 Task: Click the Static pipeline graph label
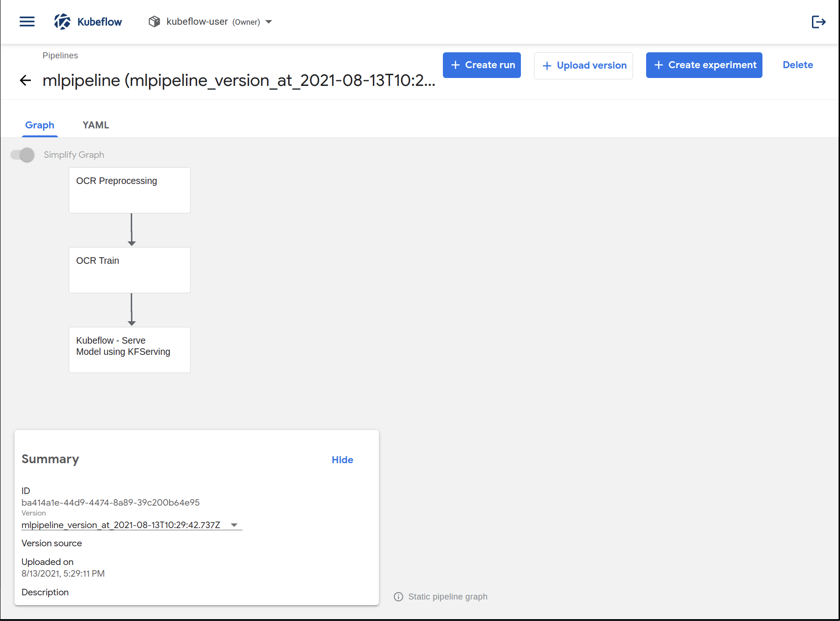(x=448, y=597)
